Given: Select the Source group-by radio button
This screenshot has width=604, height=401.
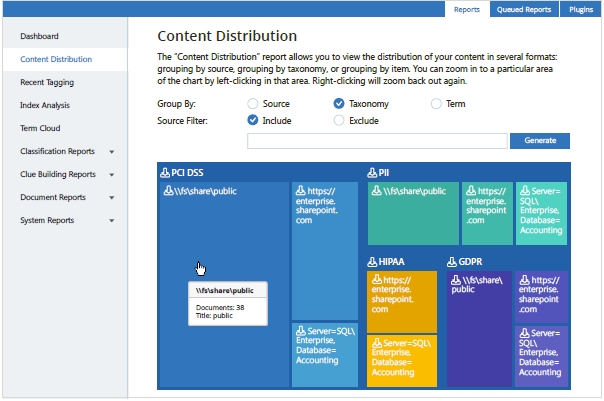Looking at the screenshot, I should 252,104.
